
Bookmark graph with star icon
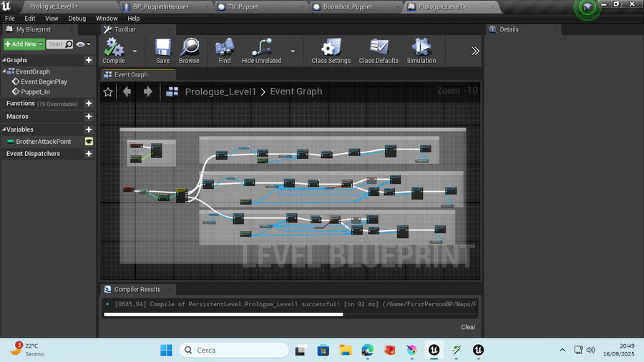coord(108,92)
